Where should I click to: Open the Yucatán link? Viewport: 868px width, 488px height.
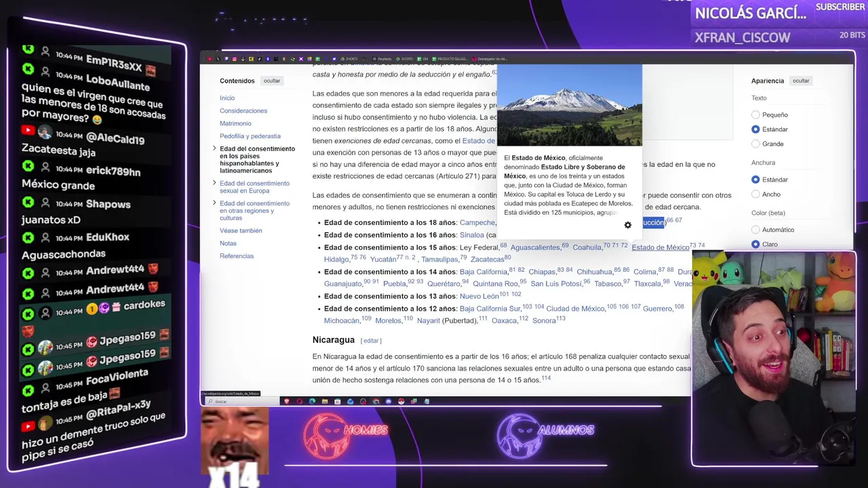click(x=382, y=260)
